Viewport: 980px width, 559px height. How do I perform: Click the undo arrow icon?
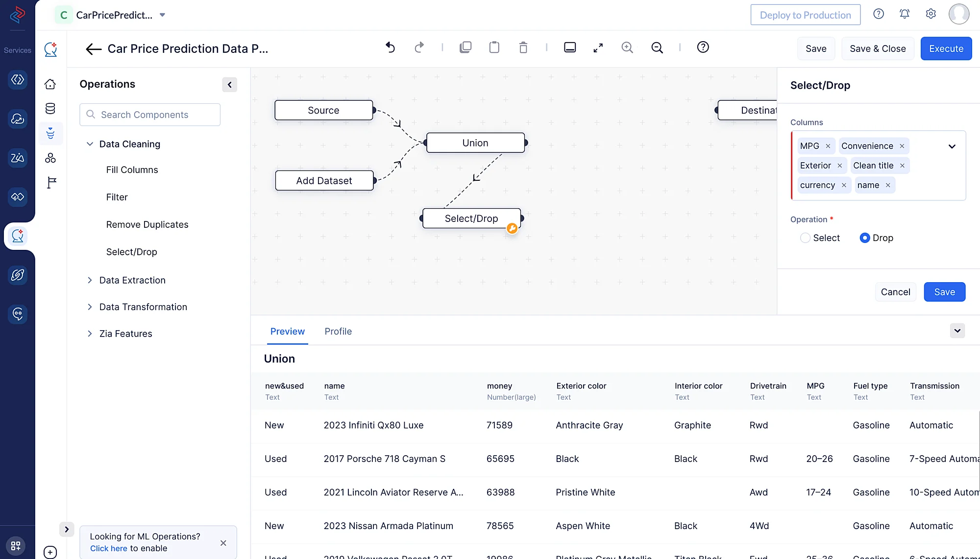(390, 48)
